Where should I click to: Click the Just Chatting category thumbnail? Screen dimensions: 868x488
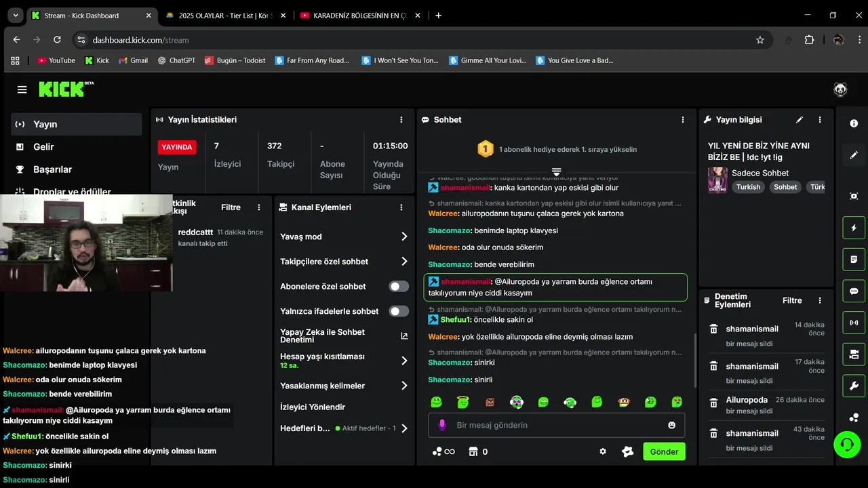click(717, 180)
